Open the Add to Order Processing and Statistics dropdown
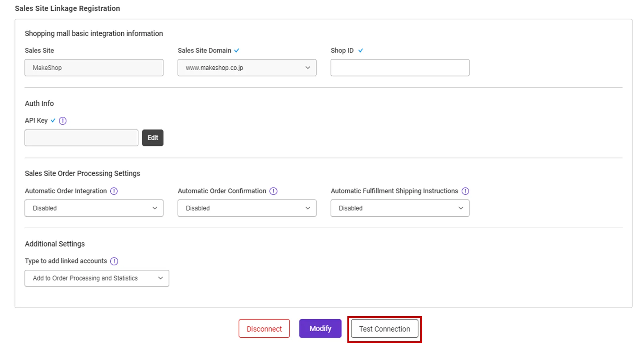Image resolution: width=644 pixels, height=343 pixels. (x=97, y=278)
